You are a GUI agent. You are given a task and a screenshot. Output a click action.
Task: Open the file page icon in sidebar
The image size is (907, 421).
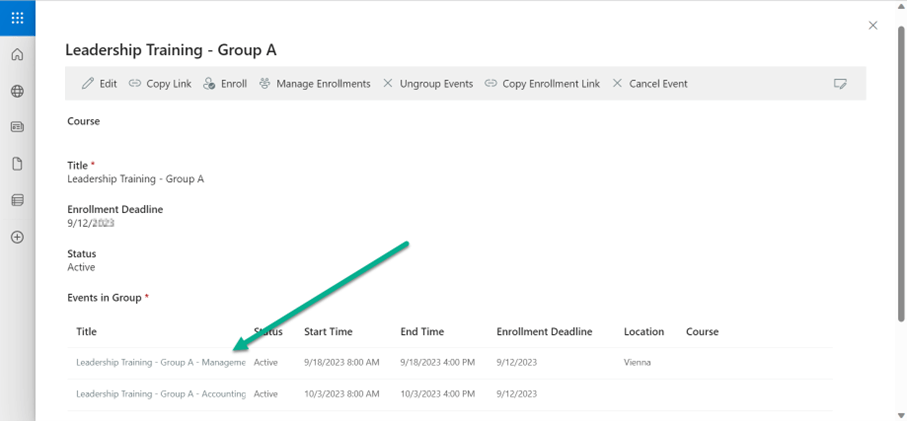[x=17, y=164]
